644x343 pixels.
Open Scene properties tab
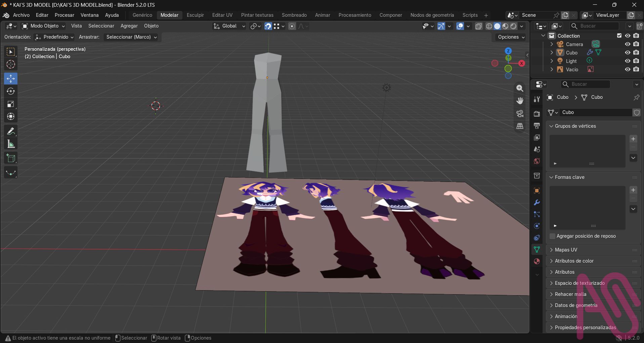coord(537,149)
